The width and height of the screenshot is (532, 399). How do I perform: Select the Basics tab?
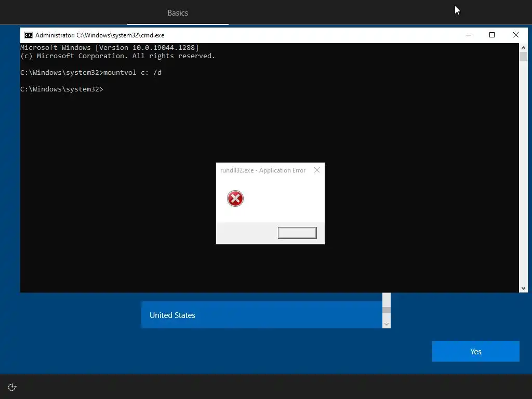pyautogui.click(x=178, y=13)
